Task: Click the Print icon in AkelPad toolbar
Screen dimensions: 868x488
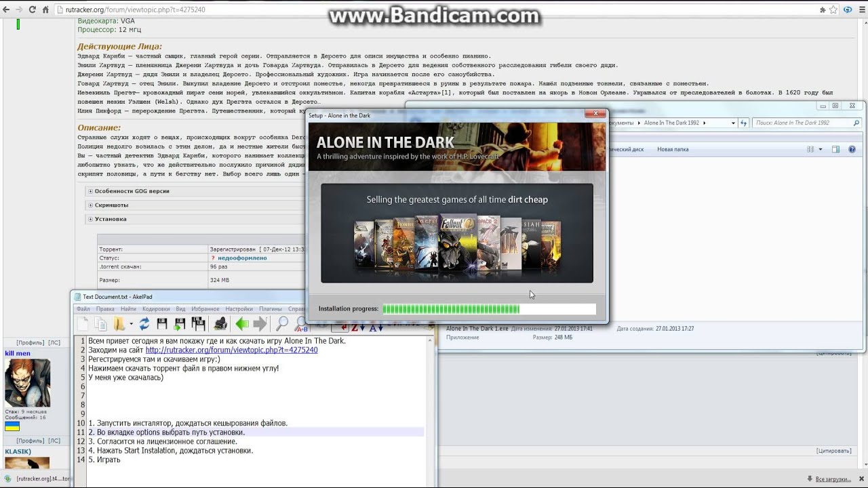Action: click(220, 324)
